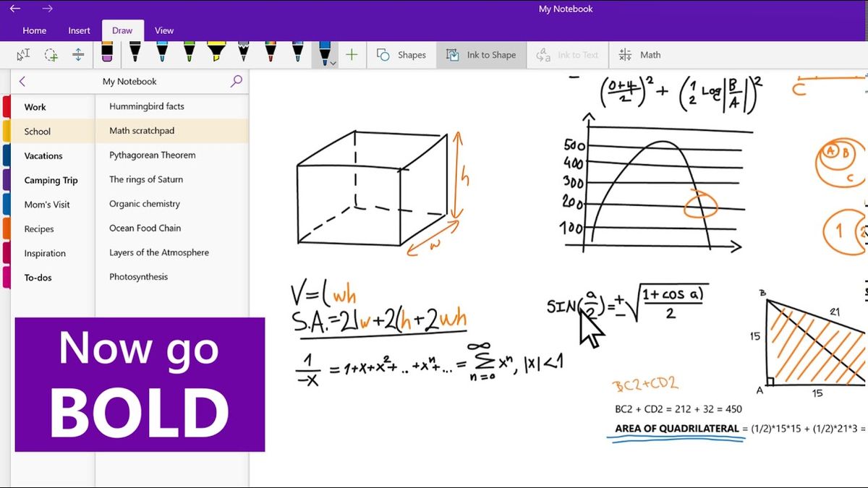The image size is (868, 488).
Task: Select the pencil drawing tool
Action: [x=243, y=53]
